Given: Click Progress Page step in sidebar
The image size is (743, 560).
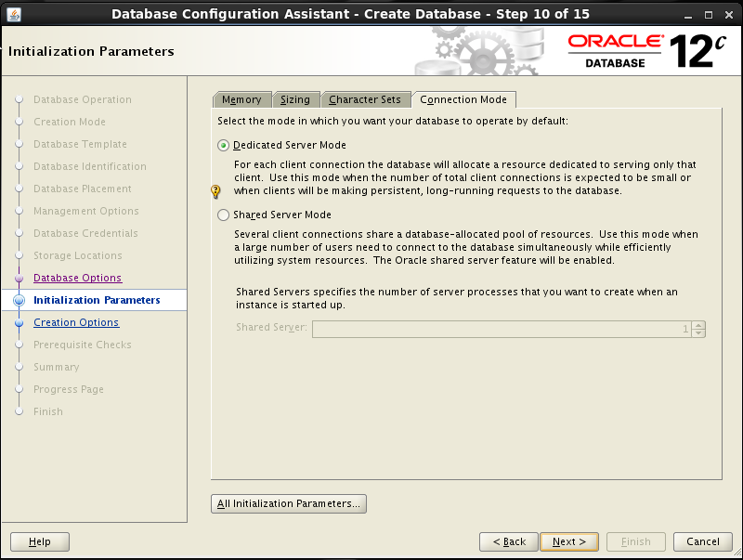Looking at the screenshot, I should click(69, 389).
